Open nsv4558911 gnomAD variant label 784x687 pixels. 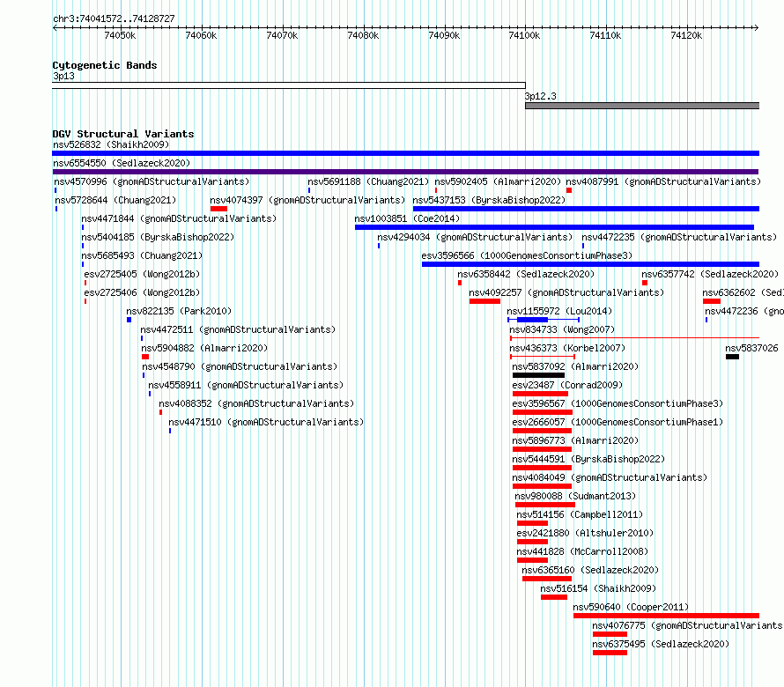pyautogui.click(x=246, y=385)
